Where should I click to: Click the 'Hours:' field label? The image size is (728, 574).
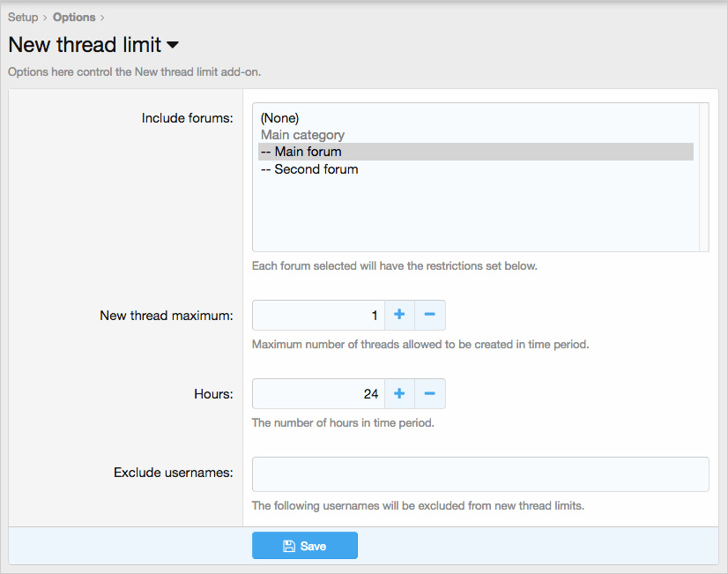213,394
